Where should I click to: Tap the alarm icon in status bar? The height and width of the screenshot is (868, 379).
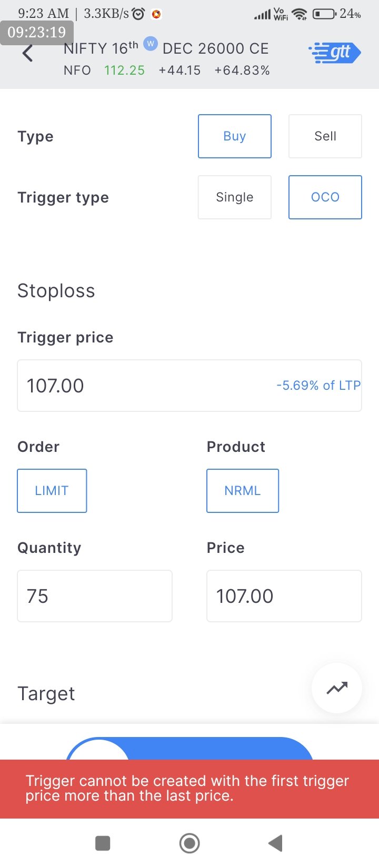click(x=138, y=14)
